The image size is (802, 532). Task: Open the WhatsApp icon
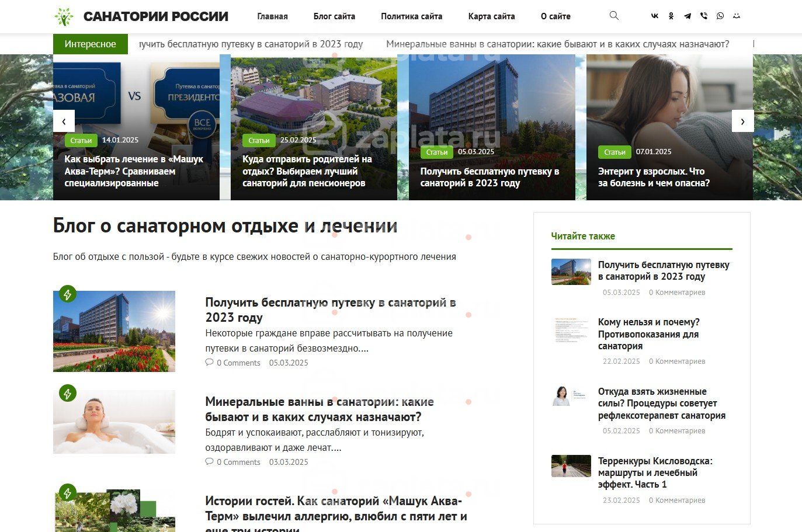click(720, 16)
